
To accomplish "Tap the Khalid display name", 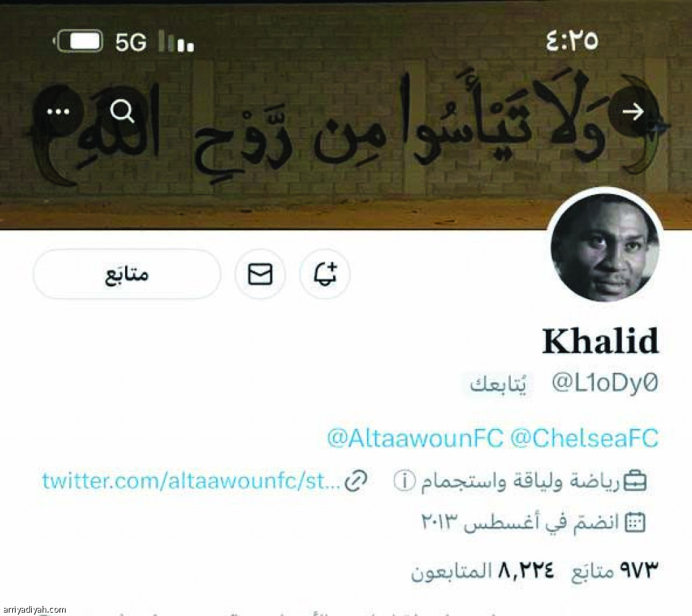I will coord(601,341).
